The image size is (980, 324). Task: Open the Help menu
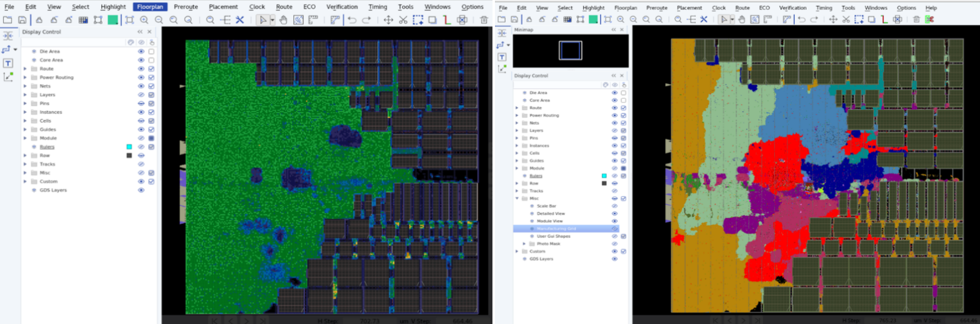click(931, 7)
